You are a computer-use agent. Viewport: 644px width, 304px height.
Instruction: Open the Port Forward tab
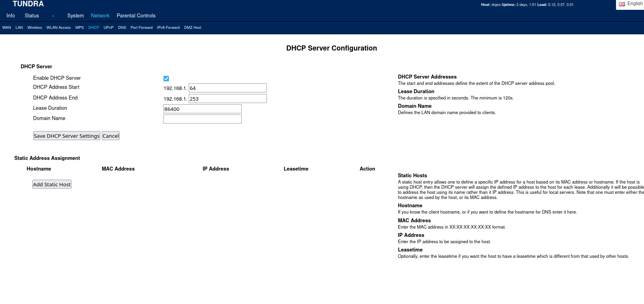[x=141, y=28]
